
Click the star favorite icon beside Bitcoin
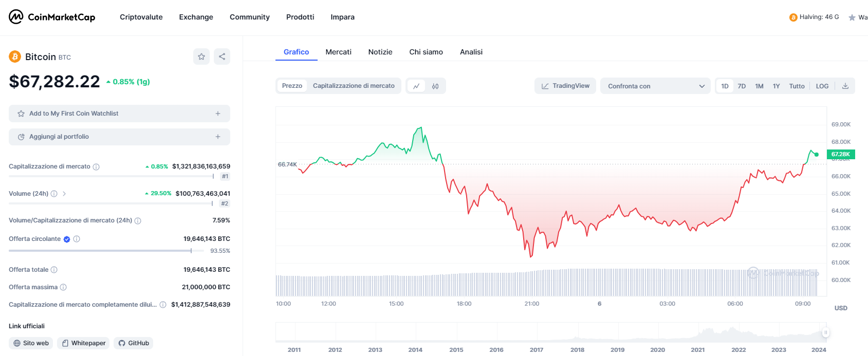point(201,57)
